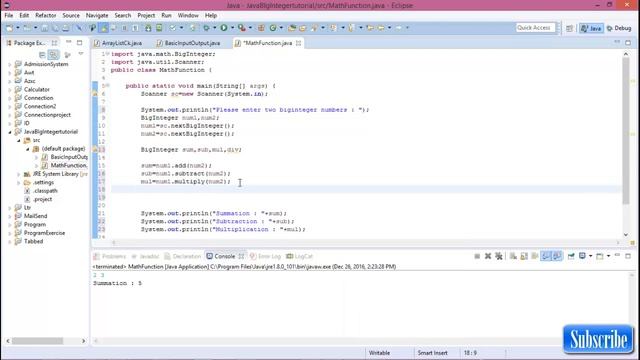Collapse All in Package Explorer toolbar
Viewport: 640px width, 360px height.
42,55
